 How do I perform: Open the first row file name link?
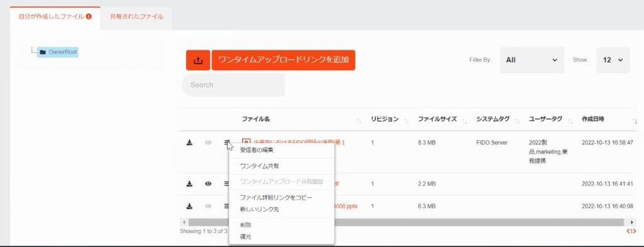299,142
